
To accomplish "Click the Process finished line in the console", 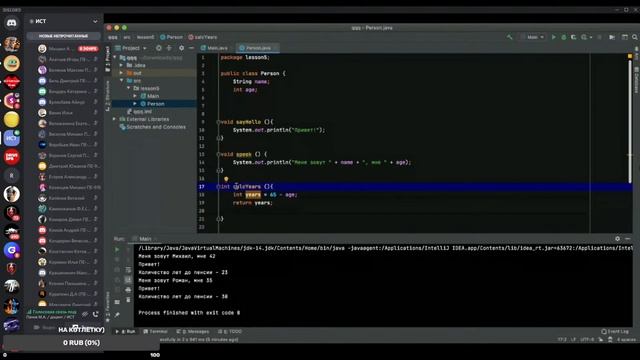I will [189, 313].
